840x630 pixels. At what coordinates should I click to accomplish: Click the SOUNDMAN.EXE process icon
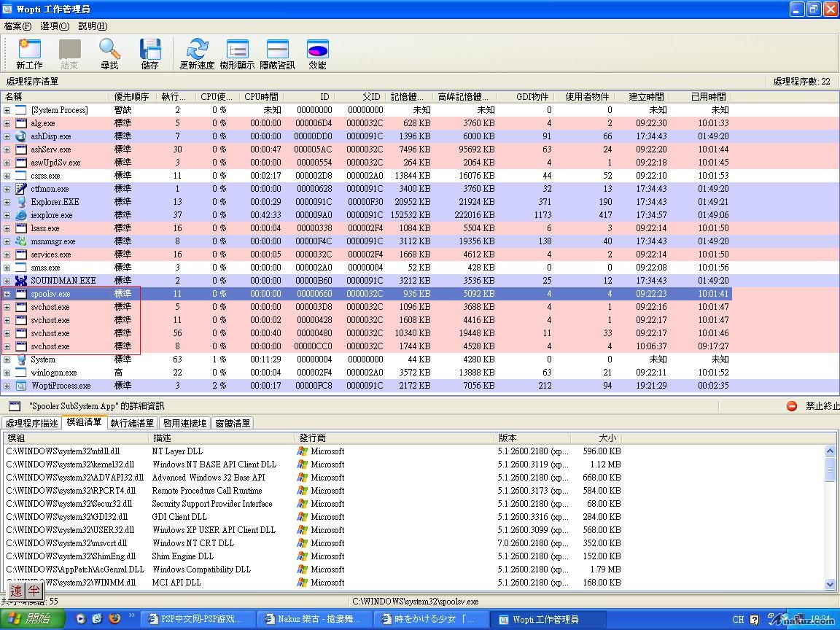click(x=21, y=281)
